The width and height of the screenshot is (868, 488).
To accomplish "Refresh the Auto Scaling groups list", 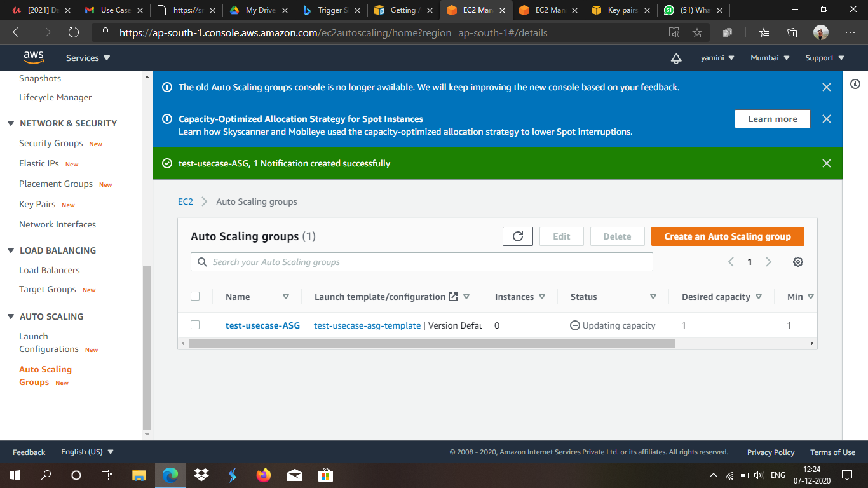I will click(x=518, y=236).
